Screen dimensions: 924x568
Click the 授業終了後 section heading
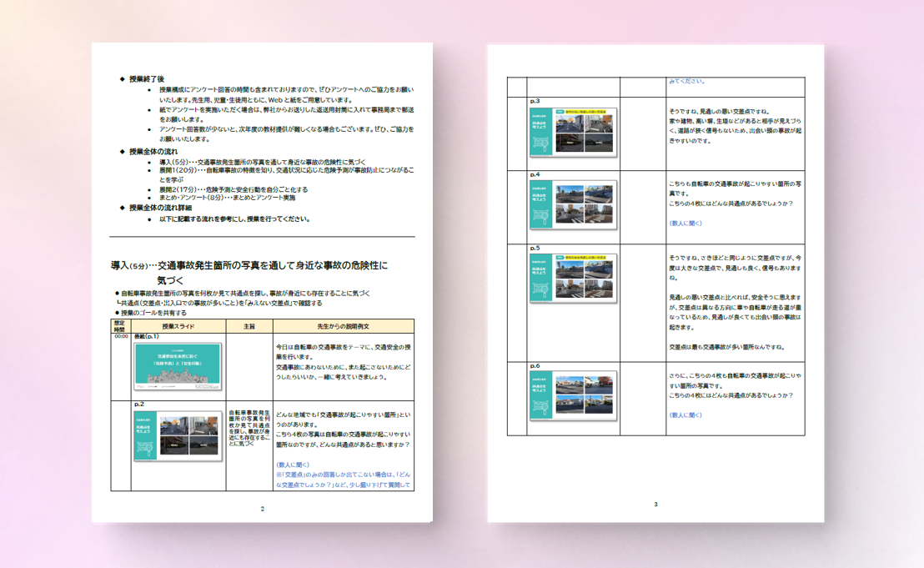click(x=148, y=78)
